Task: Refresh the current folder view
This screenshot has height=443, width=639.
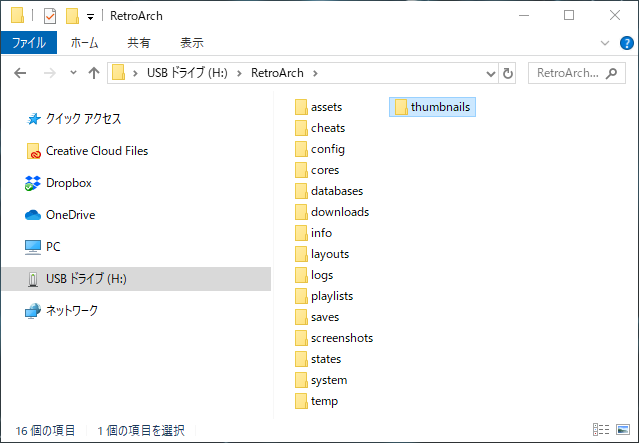Action: pos(507,73)
